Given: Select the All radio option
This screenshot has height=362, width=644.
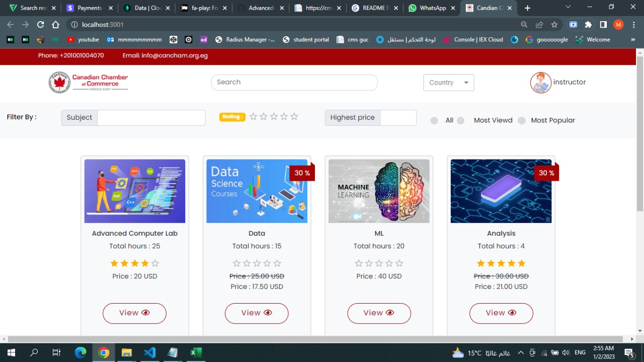Looking at the screenshot, I should (434, 121).
